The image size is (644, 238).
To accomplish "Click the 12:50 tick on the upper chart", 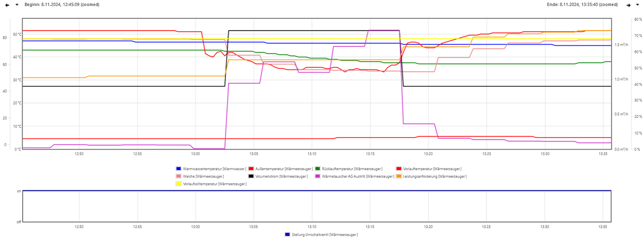I will point(79,153).
